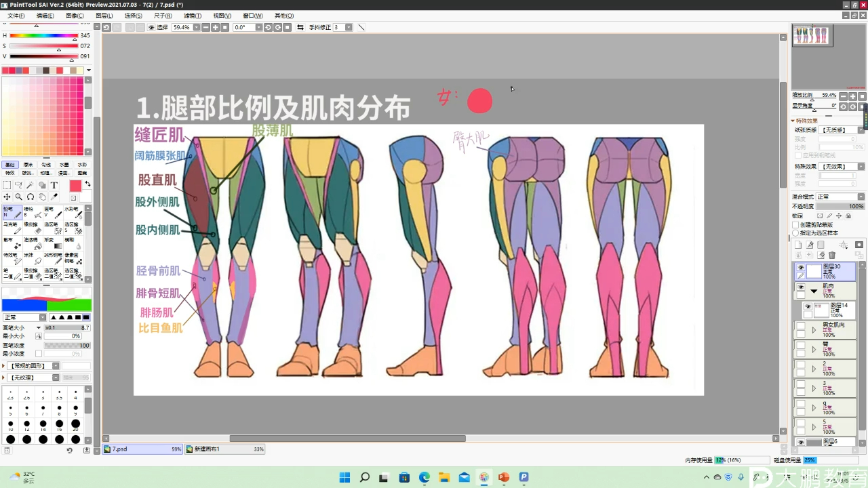The image size is (868, 488).
Task: Click navigator canvas thumbnail
Action: [812, 35]
